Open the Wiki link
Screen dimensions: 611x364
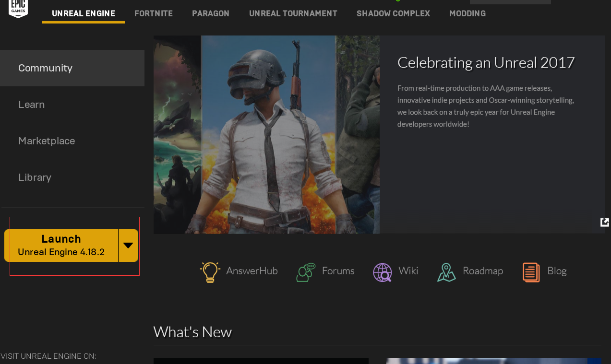(x=408, y=271)
